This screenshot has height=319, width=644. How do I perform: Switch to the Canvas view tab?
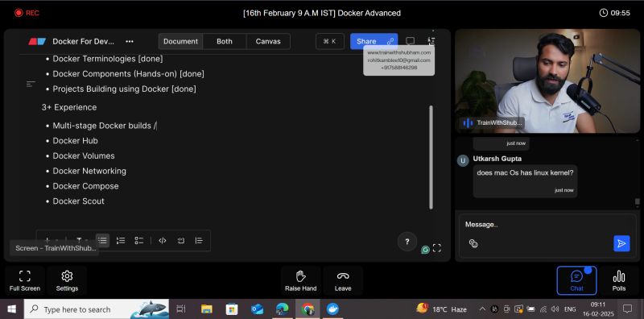point(268,42)
